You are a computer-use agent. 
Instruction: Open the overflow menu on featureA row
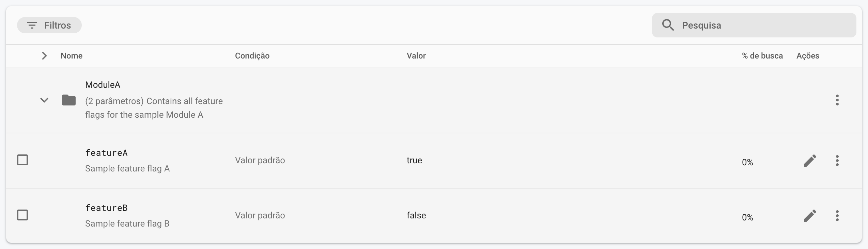[838, 160]
